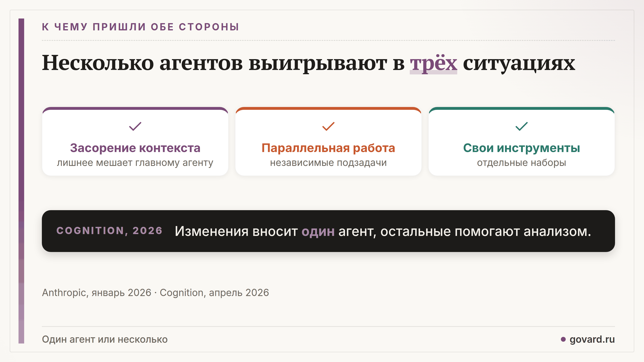The width and height of the screenshot is (644, 362).
Task: Open the govard.ru link
Action: point(592,339)
